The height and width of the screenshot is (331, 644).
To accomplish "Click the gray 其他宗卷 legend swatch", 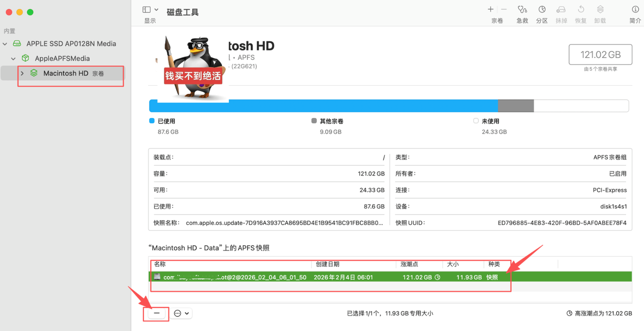I will pyautogui.click(x=314, y=121).
